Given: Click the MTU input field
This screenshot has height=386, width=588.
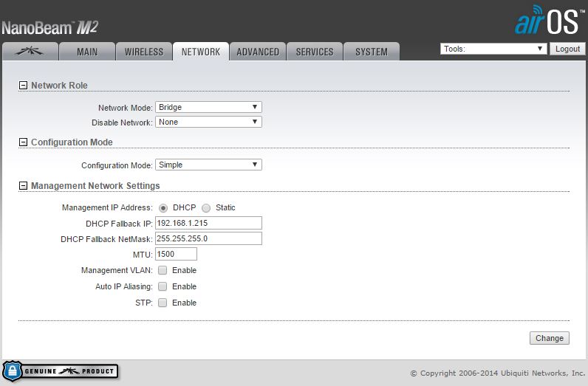Looking at the screenshot, I should coord(176,254).
